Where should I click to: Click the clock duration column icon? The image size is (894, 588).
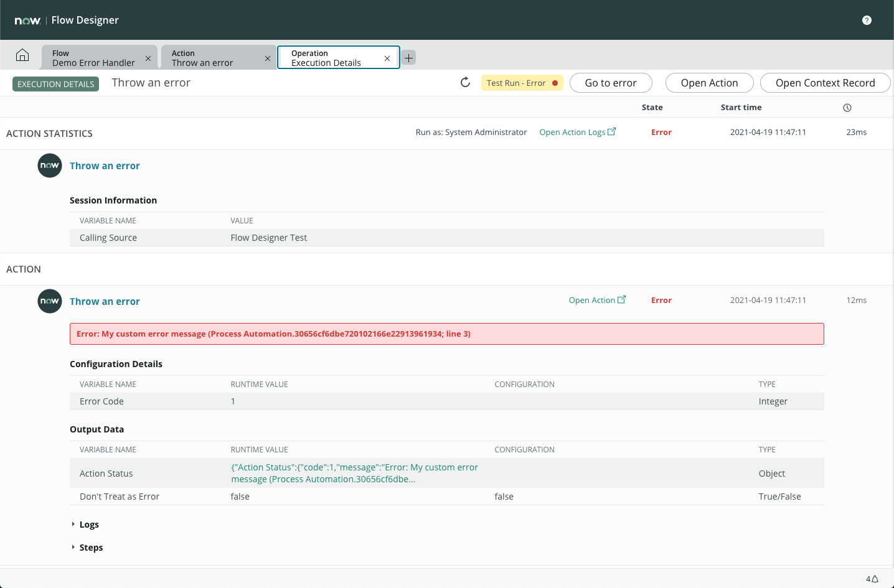pos(847,108)
